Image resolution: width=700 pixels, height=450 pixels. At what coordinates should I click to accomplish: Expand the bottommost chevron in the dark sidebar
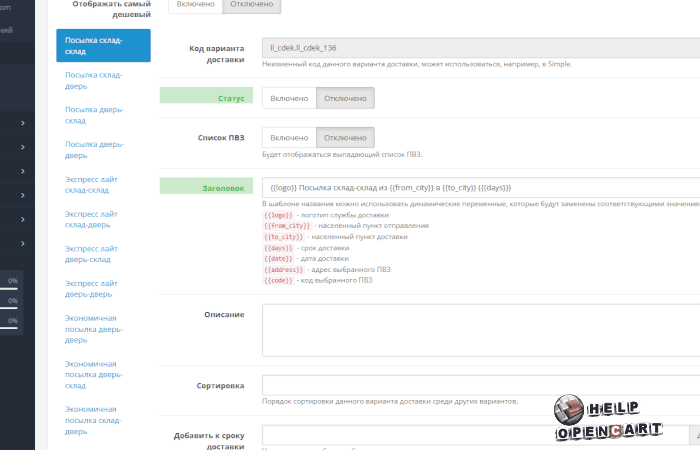coord(23,244)
